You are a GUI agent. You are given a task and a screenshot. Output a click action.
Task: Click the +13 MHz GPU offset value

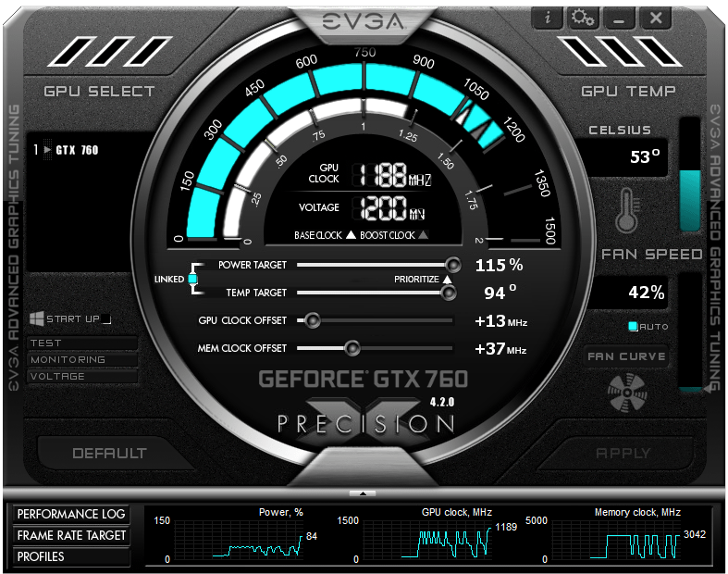click(x=500, y=320)
